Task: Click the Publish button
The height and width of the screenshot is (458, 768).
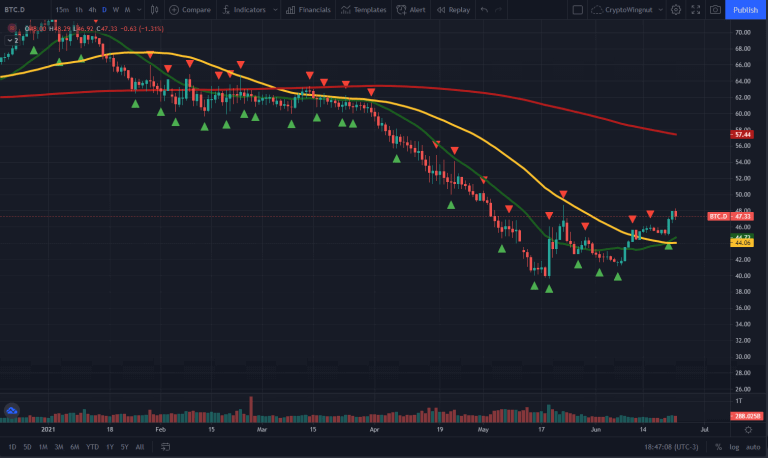Action: [x=745, y=10]
